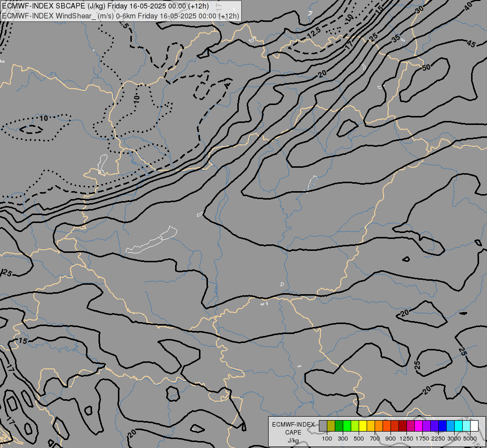Click the legend value 5000

click(470, 439)
